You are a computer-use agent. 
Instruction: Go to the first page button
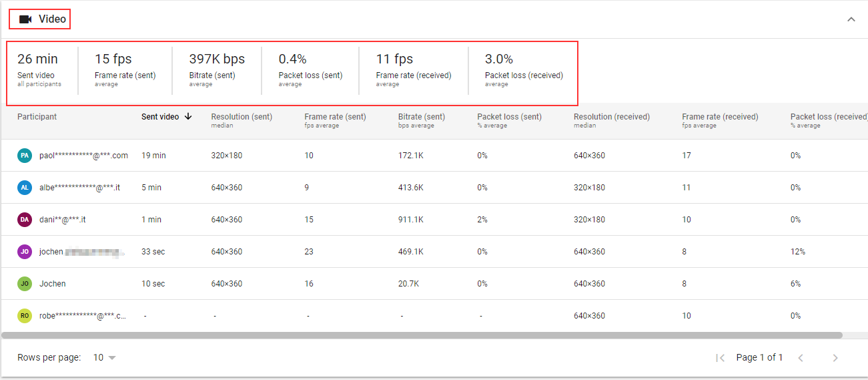720,358
